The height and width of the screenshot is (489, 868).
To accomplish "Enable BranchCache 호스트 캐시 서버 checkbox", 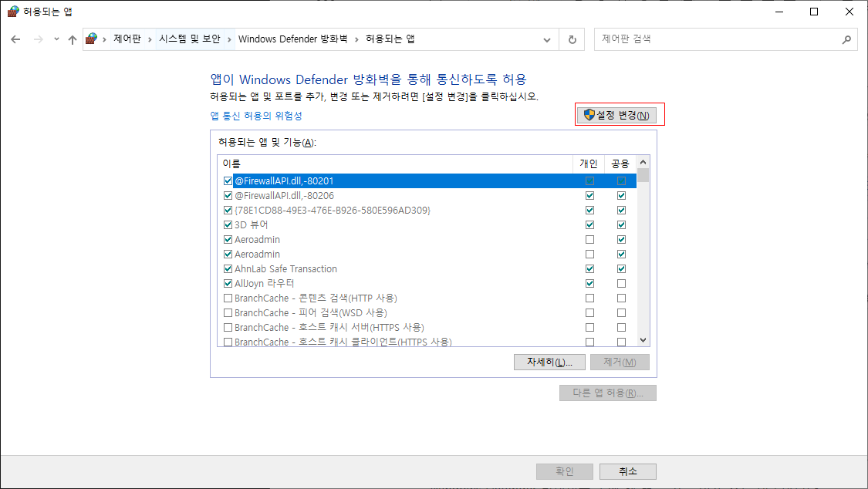I will coord(228,328).
